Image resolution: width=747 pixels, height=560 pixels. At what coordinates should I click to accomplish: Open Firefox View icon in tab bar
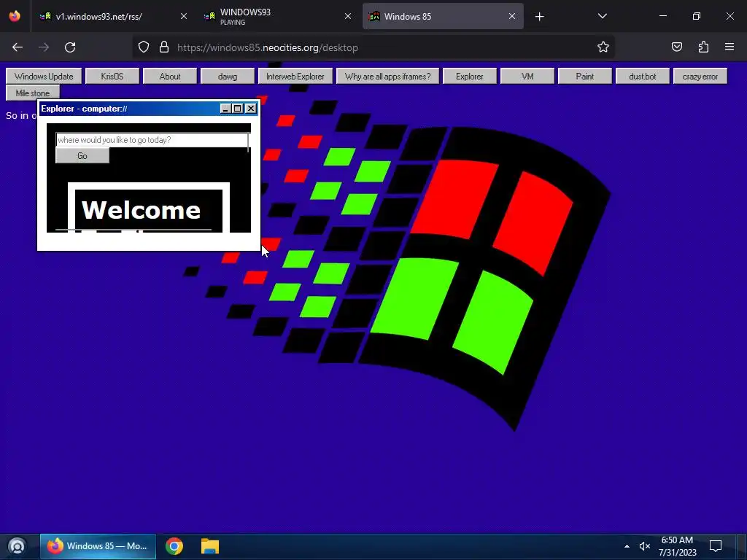[15, 16]
